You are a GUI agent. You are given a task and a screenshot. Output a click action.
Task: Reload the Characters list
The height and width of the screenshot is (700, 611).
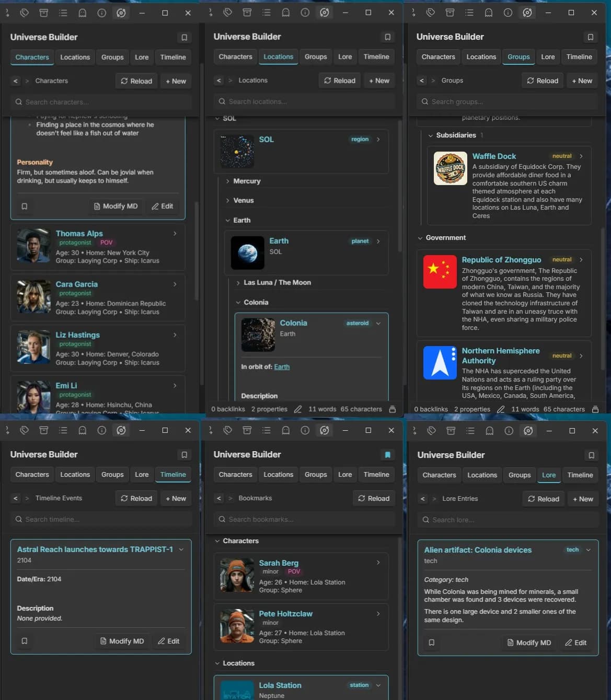click(136, 81)
